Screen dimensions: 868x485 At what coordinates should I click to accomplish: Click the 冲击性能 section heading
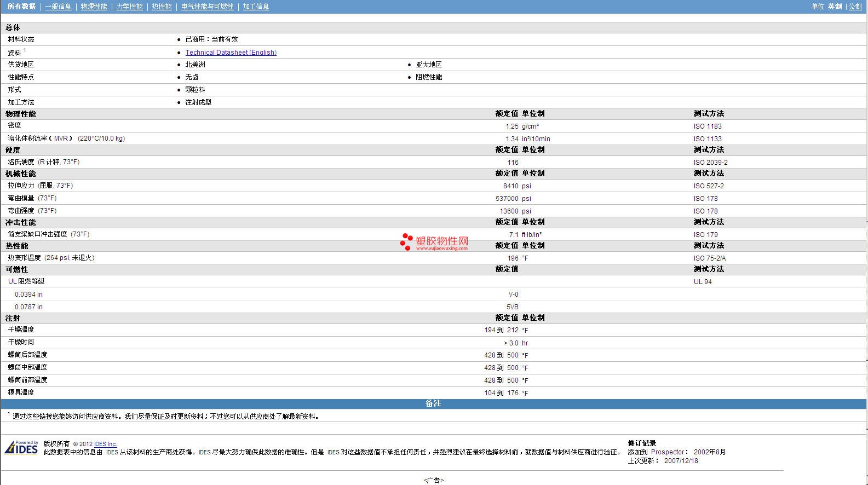(21, 222)
